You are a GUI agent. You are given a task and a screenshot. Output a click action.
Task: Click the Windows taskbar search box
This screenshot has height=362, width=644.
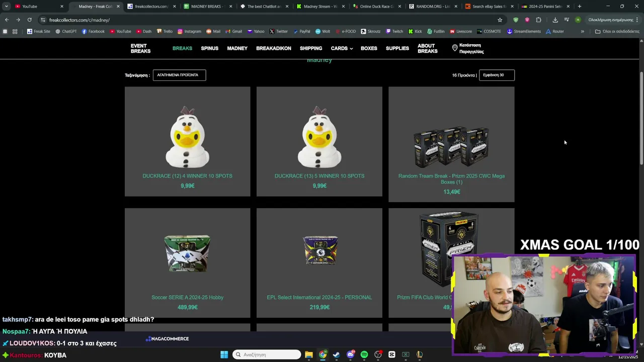267,354
